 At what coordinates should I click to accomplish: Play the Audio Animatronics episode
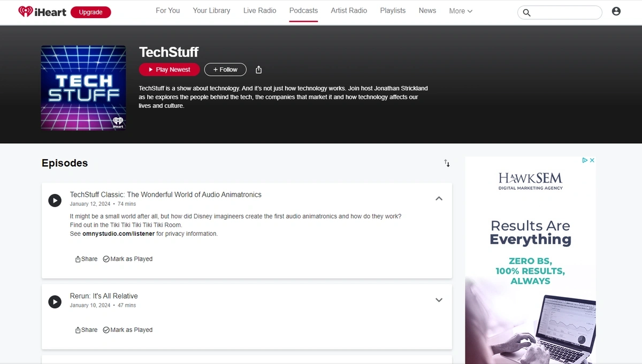coord(55,200)
